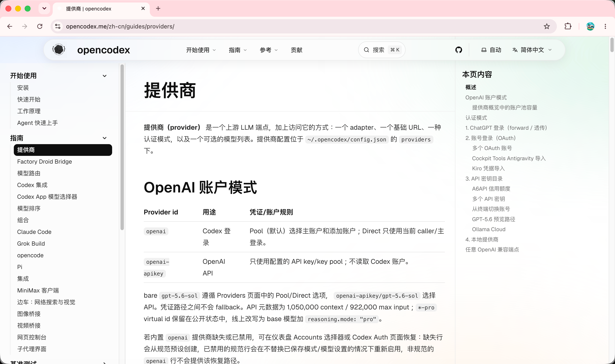615x364 pixels.
Task: Open 安装 in the sidebar
Action: (x=23, y=88)
